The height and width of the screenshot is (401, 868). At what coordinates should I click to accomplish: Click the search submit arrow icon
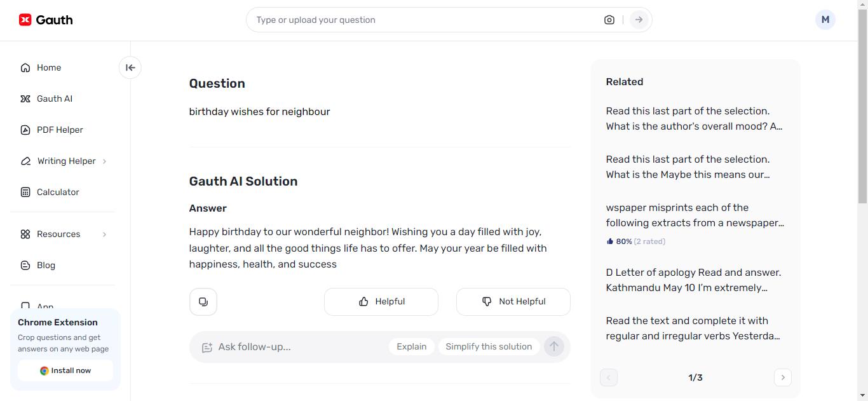(x=639, y=20)
